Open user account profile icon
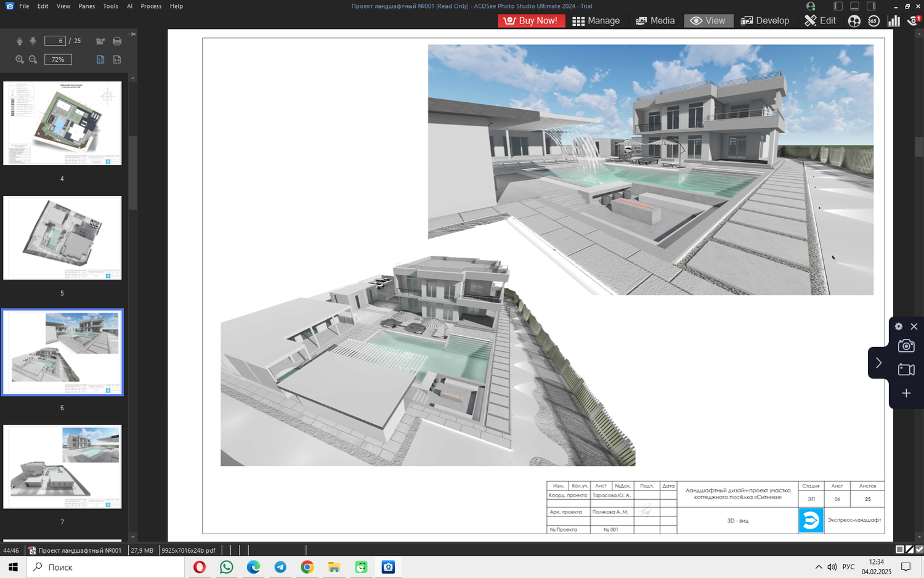This screenshot has width=924, height=578. [x=811, y=6]
